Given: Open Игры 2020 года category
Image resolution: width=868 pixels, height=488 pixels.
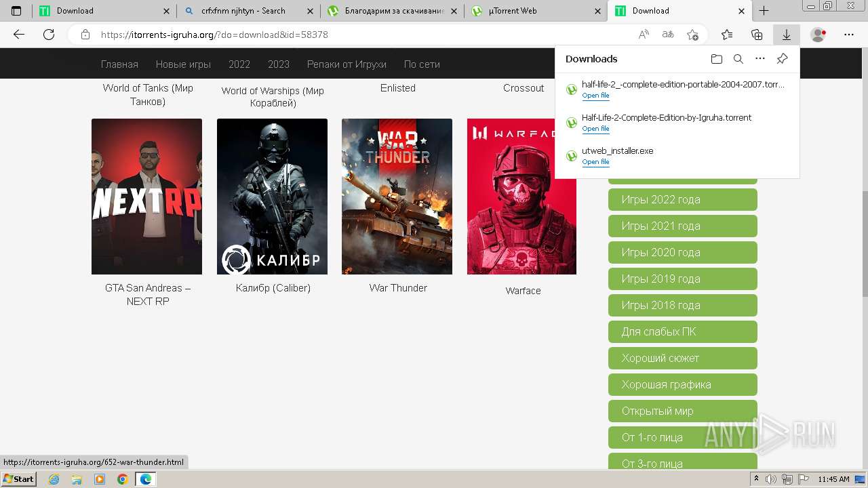Looking at the screenshot, I should (x=682, y=252).
